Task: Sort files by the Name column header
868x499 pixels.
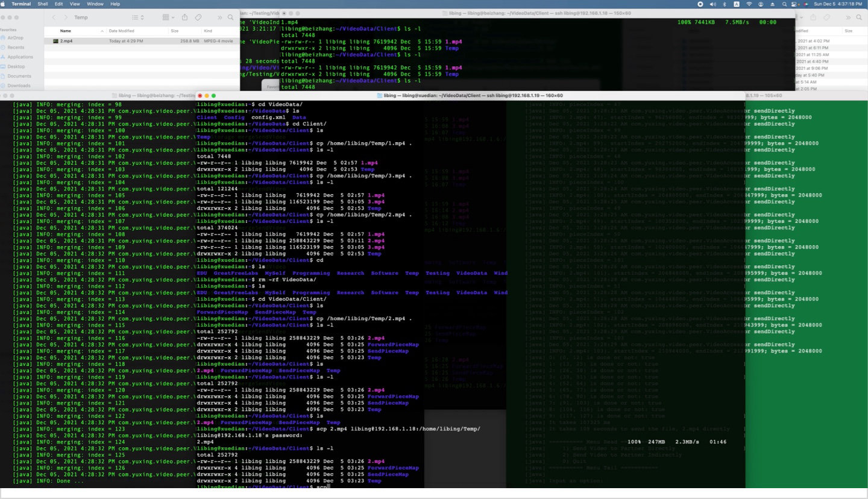Action: [x=65, y=31]
